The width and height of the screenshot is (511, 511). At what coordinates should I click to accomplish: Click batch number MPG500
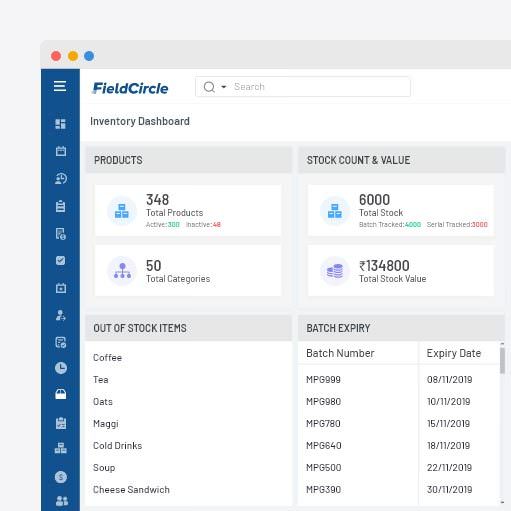(324, 468)
